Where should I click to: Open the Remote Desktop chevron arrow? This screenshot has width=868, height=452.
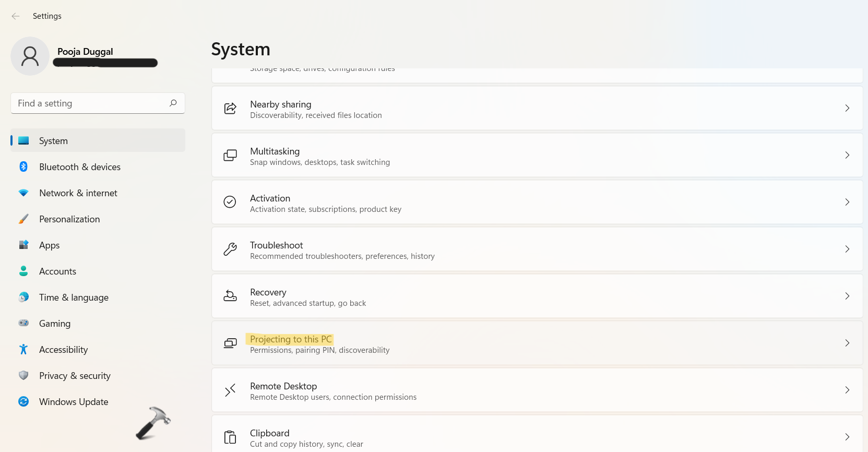coord(847,390)
